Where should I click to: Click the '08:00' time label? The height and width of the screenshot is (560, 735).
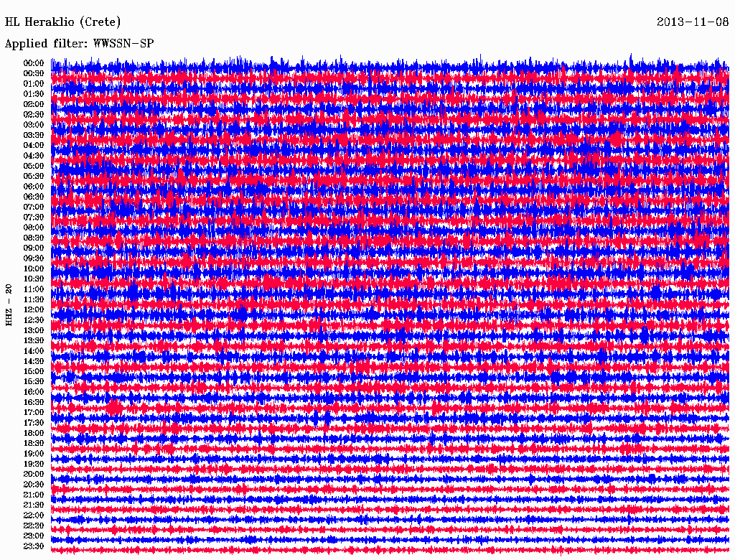pyautogui.click(x=34, y=228)
